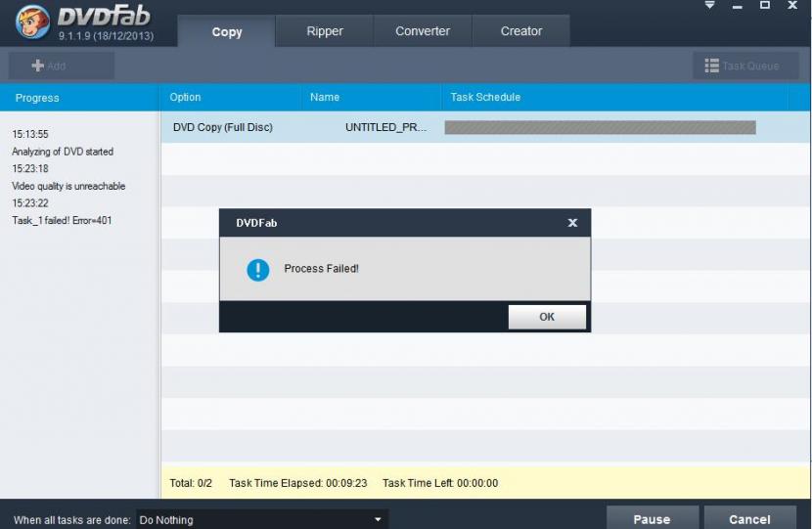Maximize the DVDFab window

(x=764, y=5)
